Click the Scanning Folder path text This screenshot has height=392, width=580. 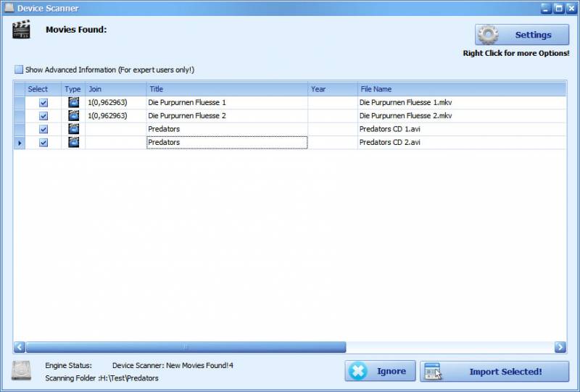[101, 378]
